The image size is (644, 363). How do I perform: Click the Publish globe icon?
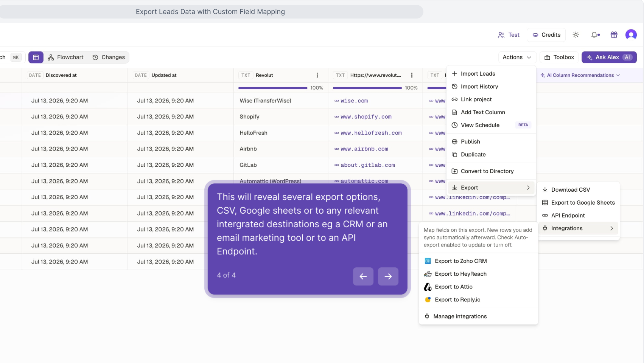455,142
